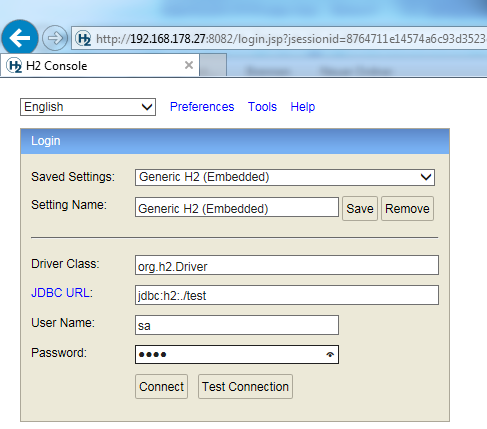Click the Setting Name input field
The height and width of the screenshot is (429, 487).
pyautogui.click(x=237, y=207)
